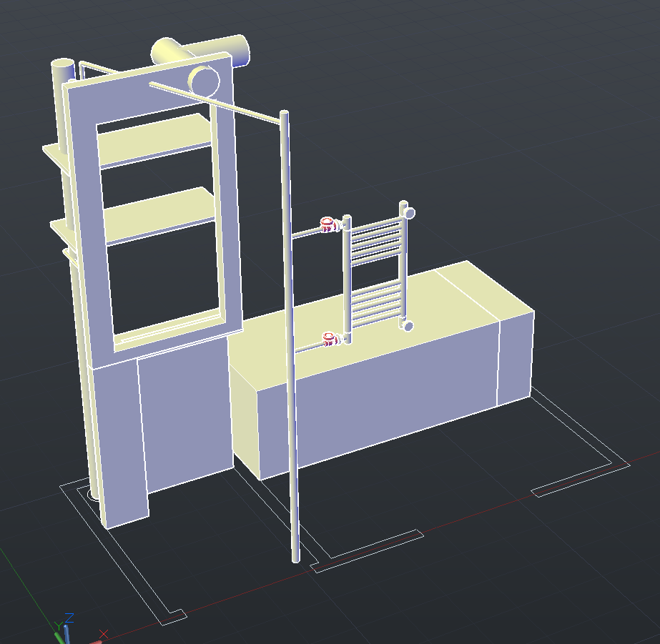
Task: Pick the round cap atop radiator right post
Action: 410,213
